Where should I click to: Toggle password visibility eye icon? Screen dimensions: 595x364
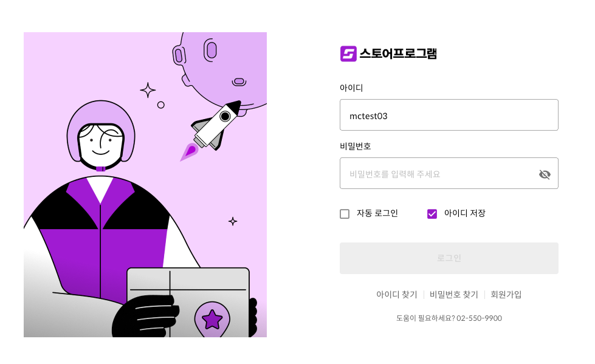coord(545,174)
